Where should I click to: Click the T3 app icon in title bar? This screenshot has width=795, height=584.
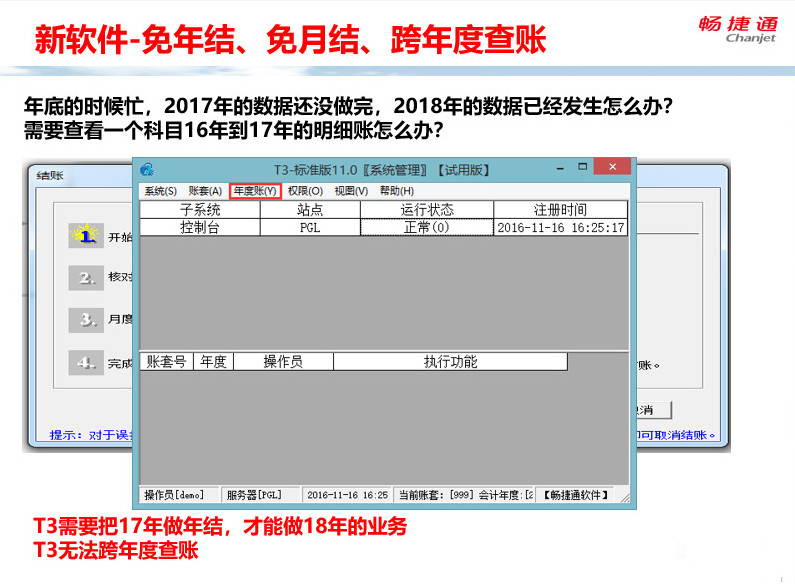[x=148, y=169]
